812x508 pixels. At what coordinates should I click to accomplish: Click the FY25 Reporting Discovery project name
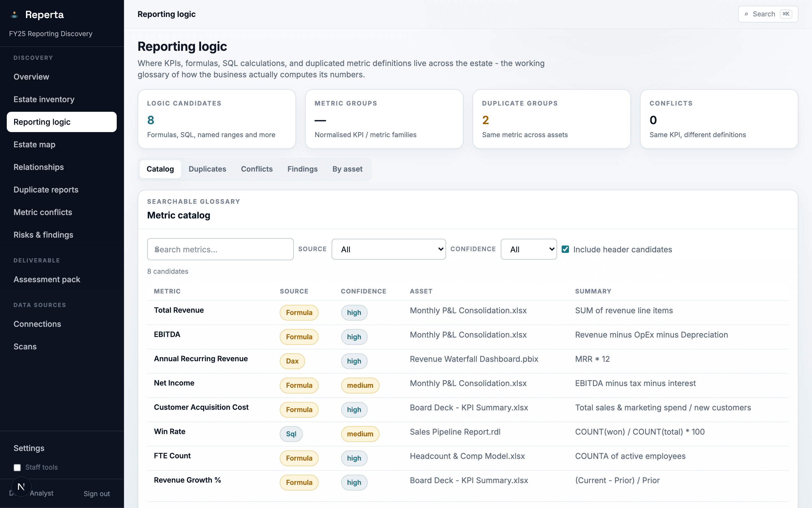(51, 34)
